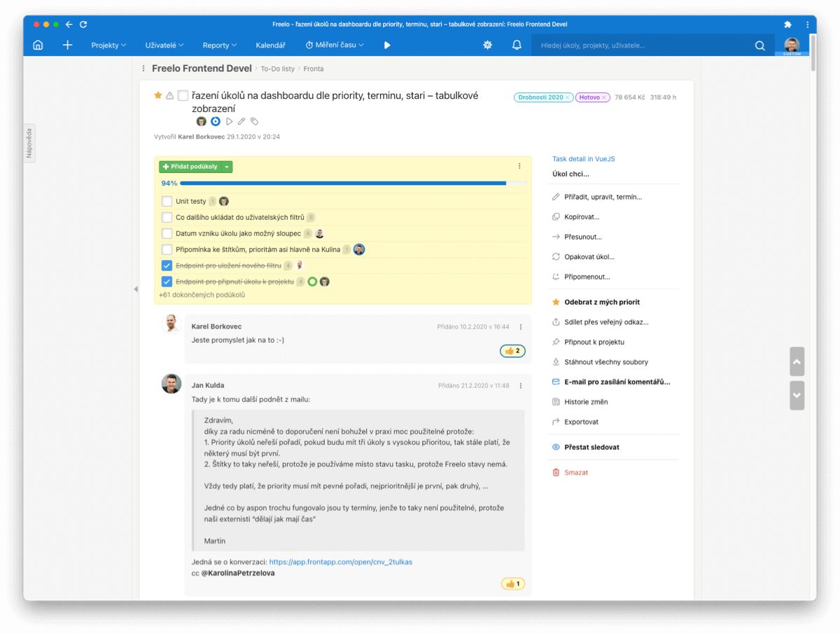
Task: Open the app.frontapp.com conversation link
Action: point(341,562)
